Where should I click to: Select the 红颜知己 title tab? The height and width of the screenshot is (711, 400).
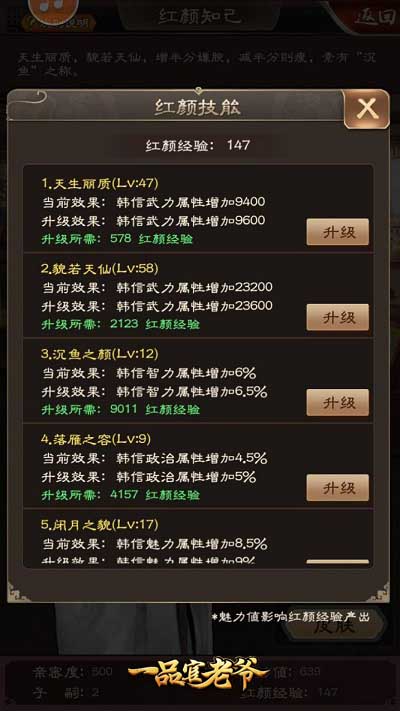(x=200, y=16)
